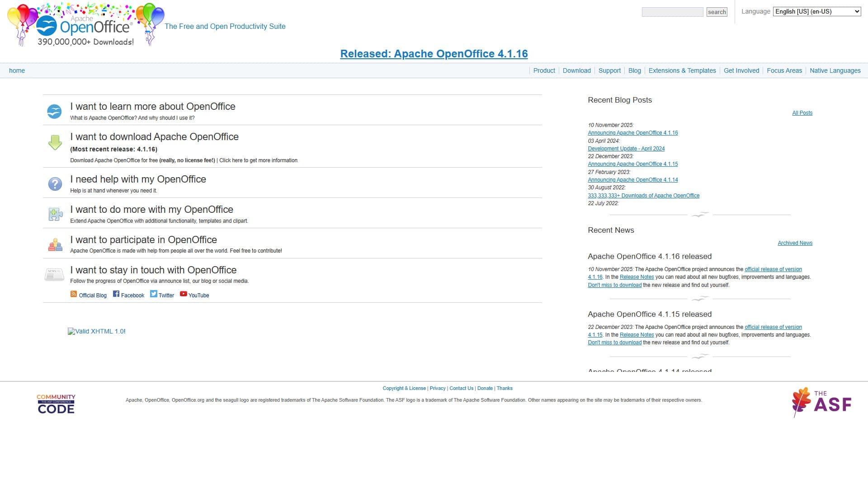Open the YouTube text link
This screenshot has height=488, width=868.
point(198,296)
